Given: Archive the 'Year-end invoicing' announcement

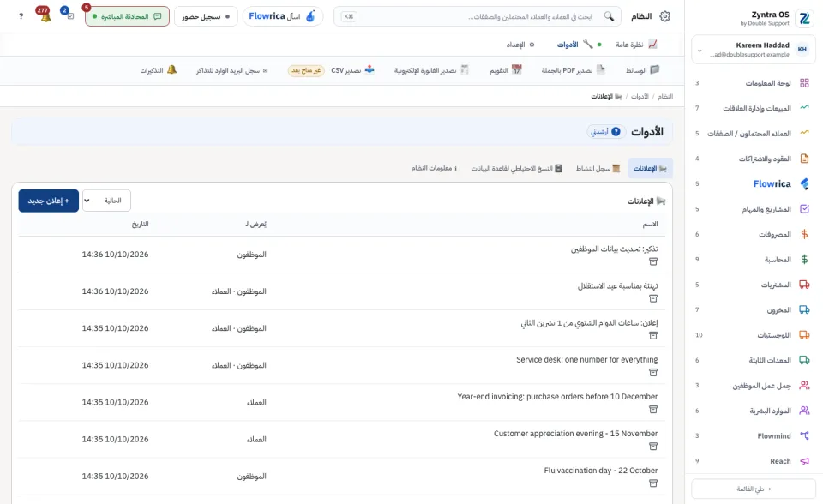Looking at the screenshot, I should (x=653, y=409).
